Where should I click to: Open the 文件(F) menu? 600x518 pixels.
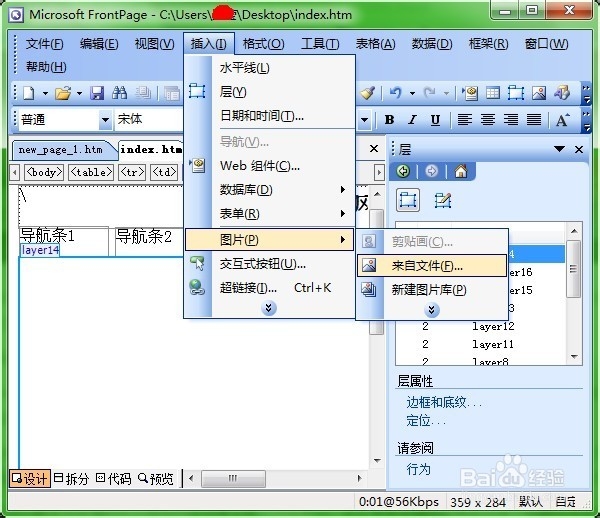(44, 44)
